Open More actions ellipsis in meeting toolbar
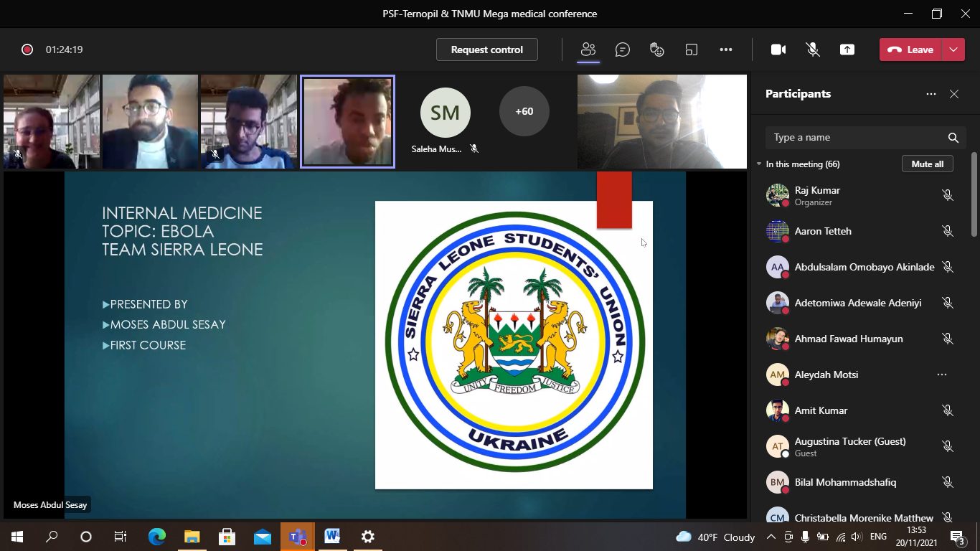This screenshot has width=980, height=551. [x=726, y=50]
